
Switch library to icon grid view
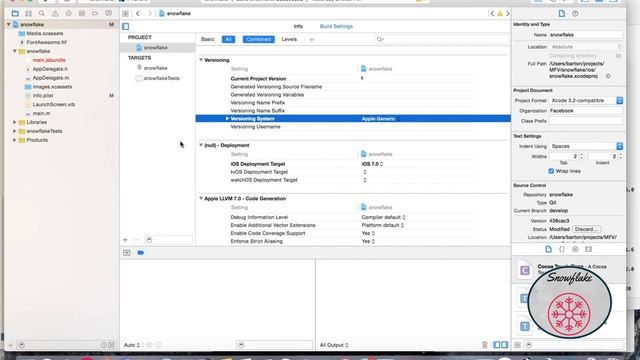pos(518,345)
